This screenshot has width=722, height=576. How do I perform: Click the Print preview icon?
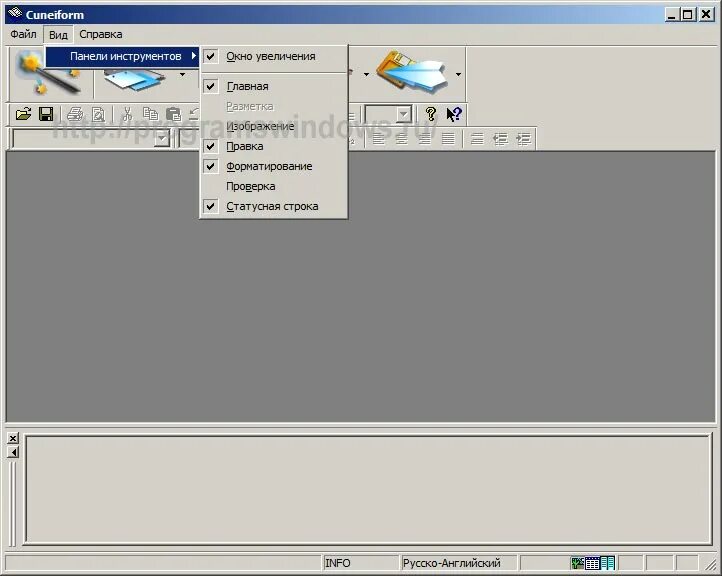click(x=98, y=114)
